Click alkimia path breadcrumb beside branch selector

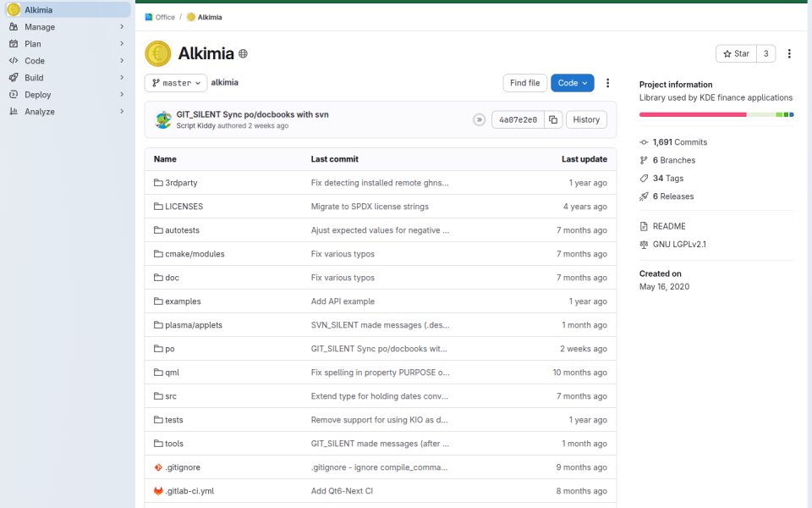pyautogui.click(x=225, y=82)
